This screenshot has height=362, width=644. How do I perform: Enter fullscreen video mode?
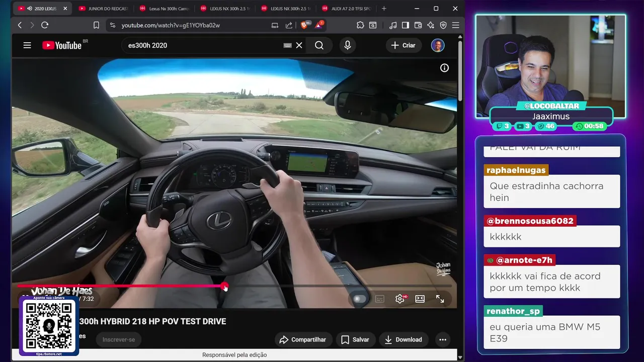pyautogui.click(x=440, y=299)
